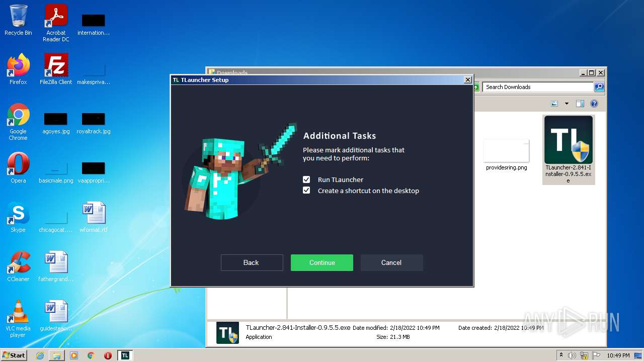This screenshot has width=644, height=362.
Task: Select the royaltrack.jpg desktop file
Action: pyautogui.click(x=94, y=124)
